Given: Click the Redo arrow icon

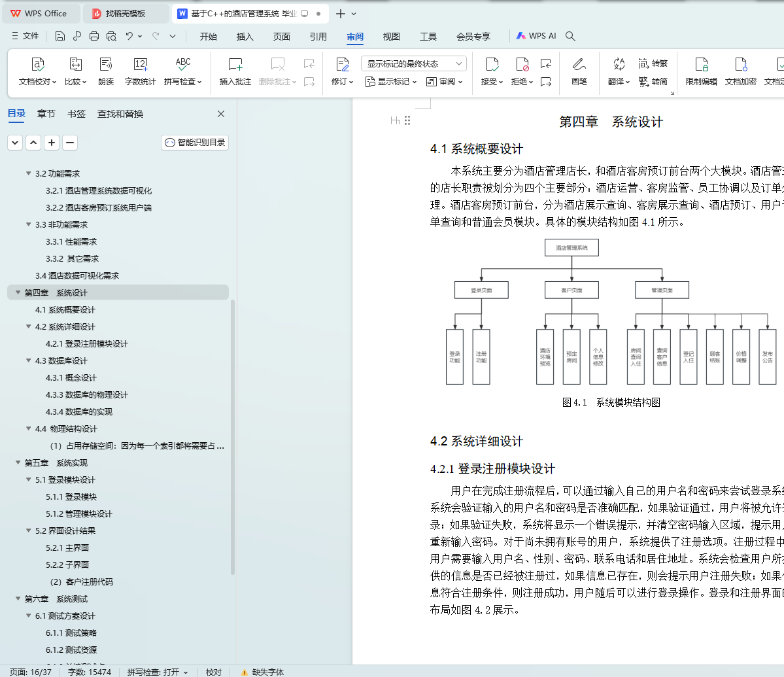Looking at the screenshot, I should tap(156, 36).
